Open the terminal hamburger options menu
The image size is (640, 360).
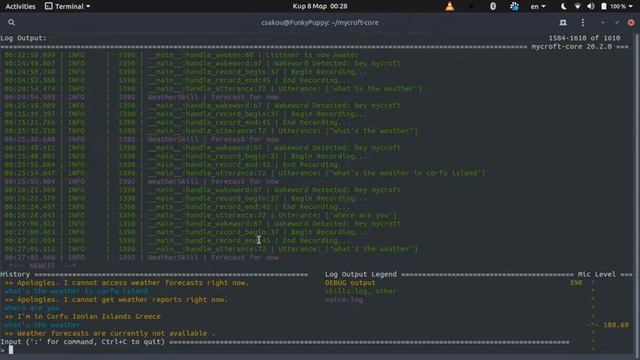coord(582,22)
